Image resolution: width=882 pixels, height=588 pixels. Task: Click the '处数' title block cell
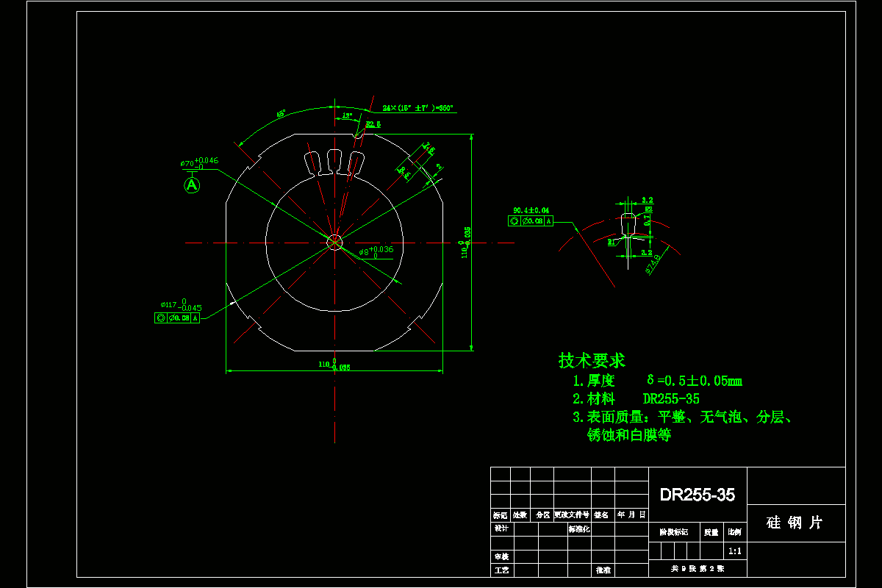[520, 515]
